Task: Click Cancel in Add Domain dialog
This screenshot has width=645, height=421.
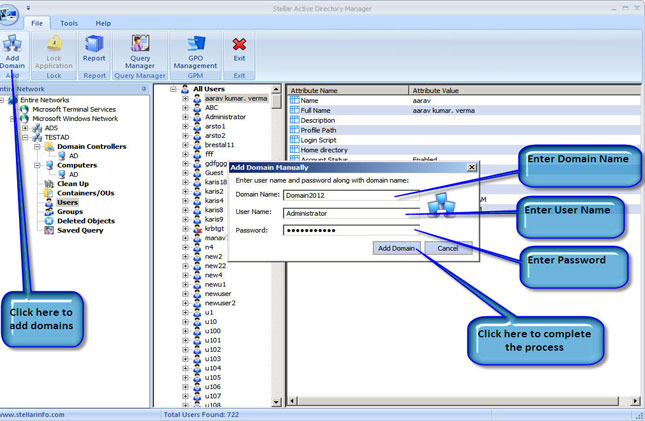Action: (x=448, y=248)
